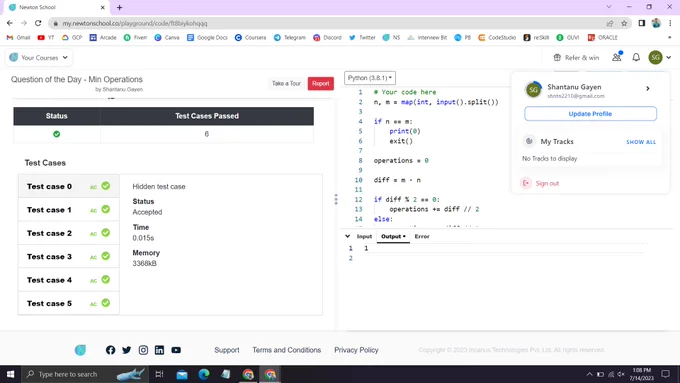Open Newton School LinkedIn page

pos(159,350)
